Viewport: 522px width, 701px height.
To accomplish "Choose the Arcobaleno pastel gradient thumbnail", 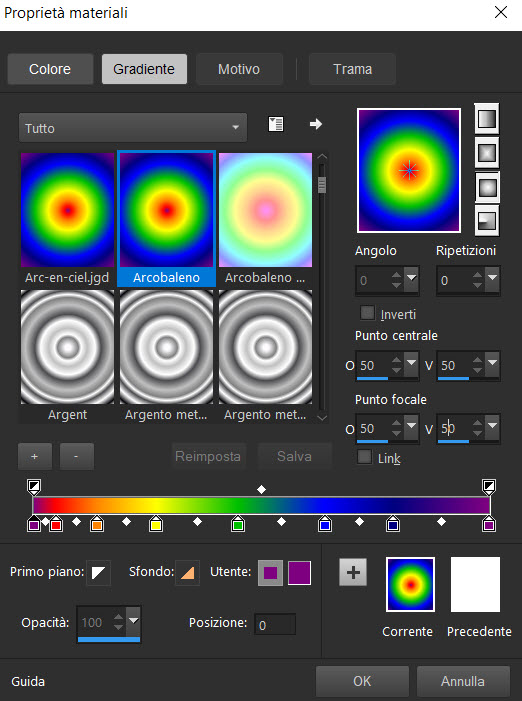I will (265, 219).
